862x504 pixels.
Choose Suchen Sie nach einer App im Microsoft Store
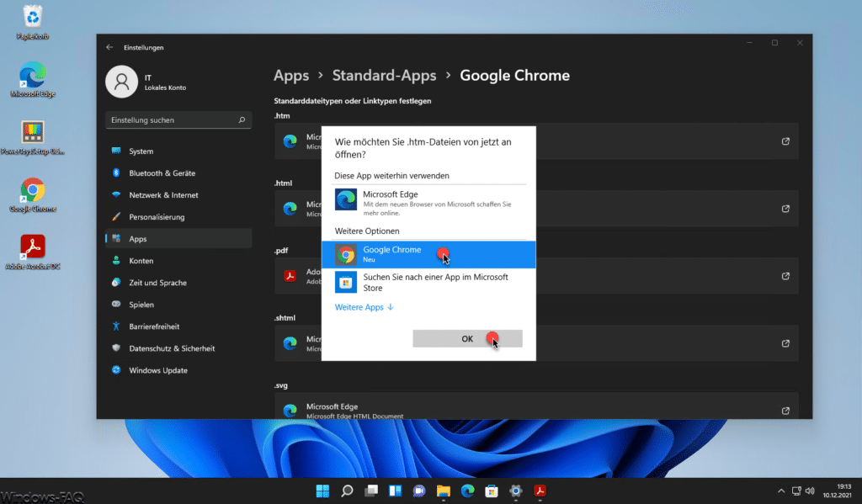coord(428,283)
